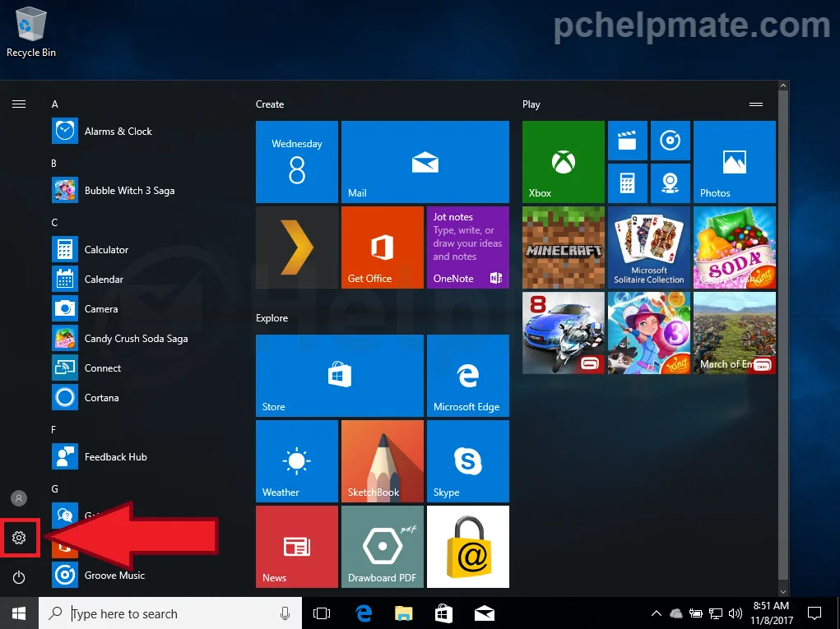Launch Calculator from the app list
This screenshot has width=840, height=629.
point(90,249)
